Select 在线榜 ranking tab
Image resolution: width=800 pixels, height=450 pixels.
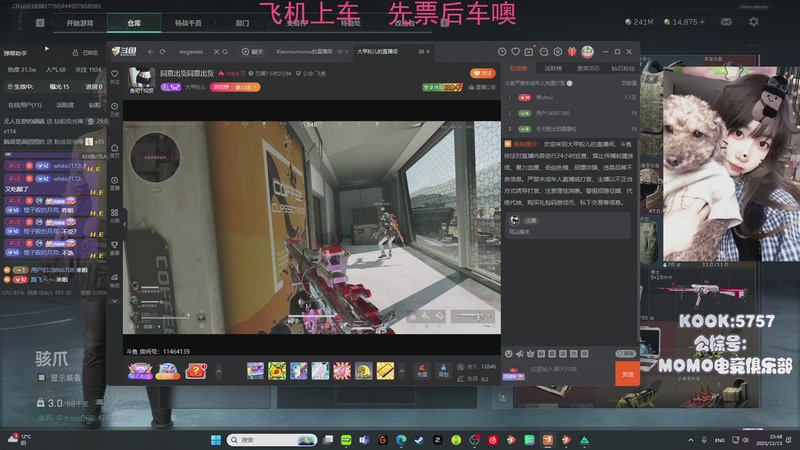pos(518,68)
